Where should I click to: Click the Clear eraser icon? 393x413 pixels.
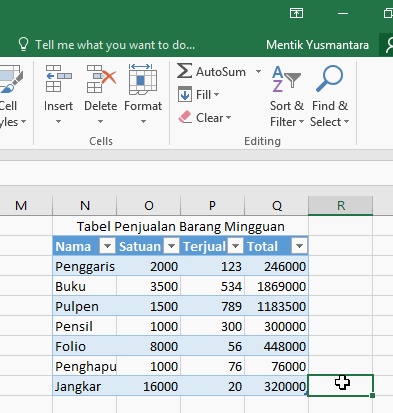(185, 117)
